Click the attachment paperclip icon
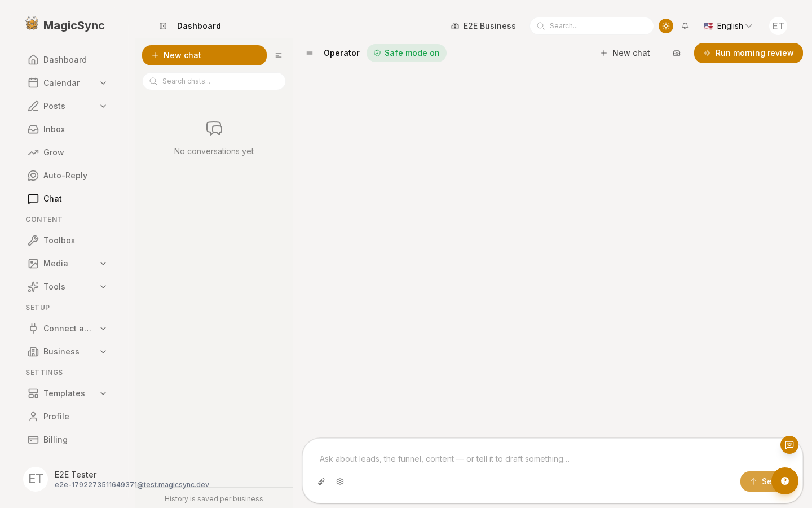The image size is (812, 508). (x=321, y=481)
